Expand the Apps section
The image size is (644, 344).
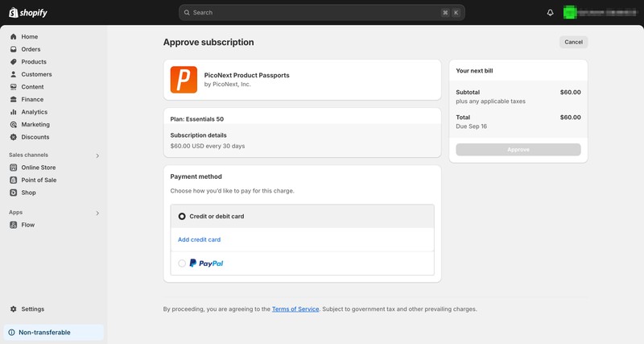coord(97,213)
